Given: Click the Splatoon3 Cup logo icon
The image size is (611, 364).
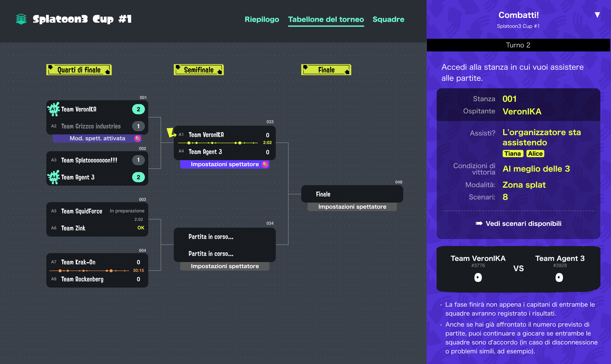Looking at the screenshot, I should pyautogui.click(x=21, y=19).
